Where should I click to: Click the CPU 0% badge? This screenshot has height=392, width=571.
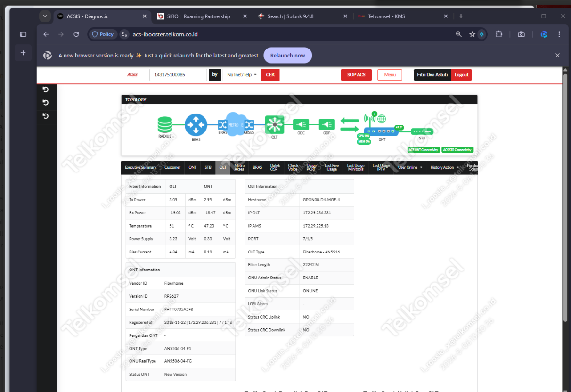point(363,136)
